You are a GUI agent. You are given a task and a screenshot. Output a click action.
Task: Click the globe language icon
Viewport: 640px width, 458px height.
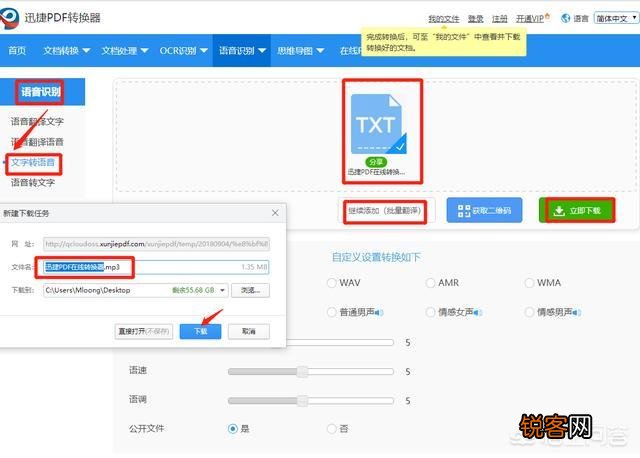(565, 18)
